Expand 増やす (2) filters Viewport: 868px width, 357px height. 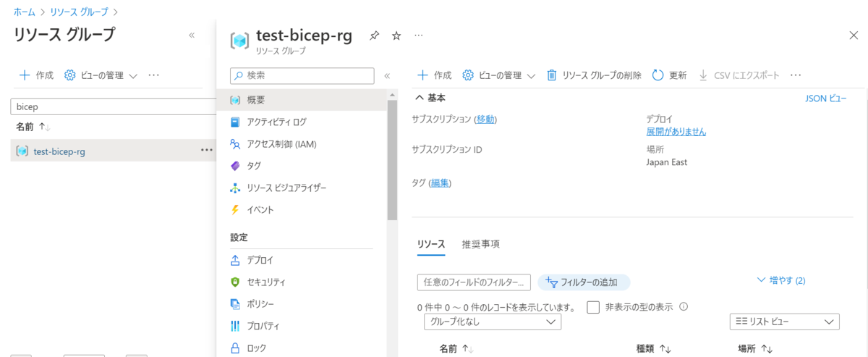(x=781, y=280)
